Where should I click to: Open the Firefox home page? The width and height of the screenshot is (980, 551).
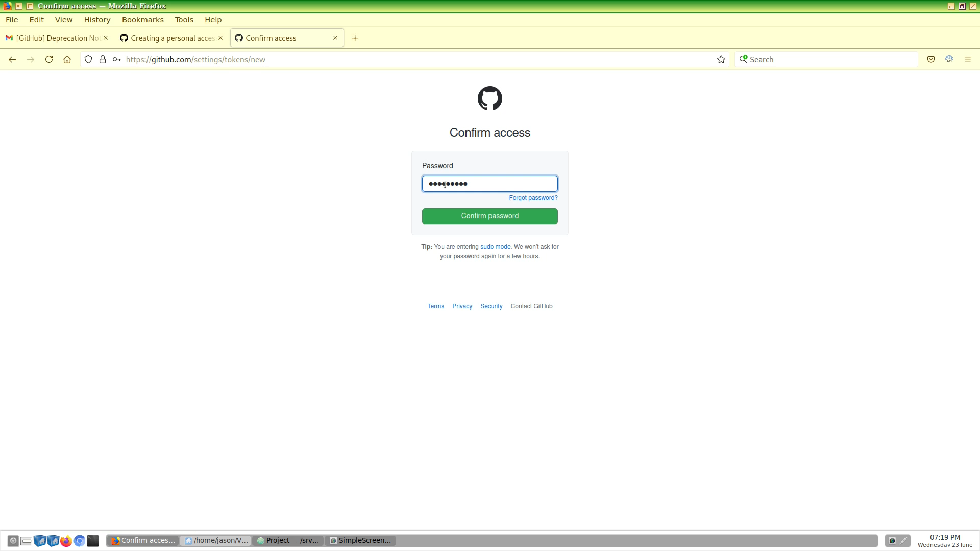pyautogui.click(x=67, y=60)
